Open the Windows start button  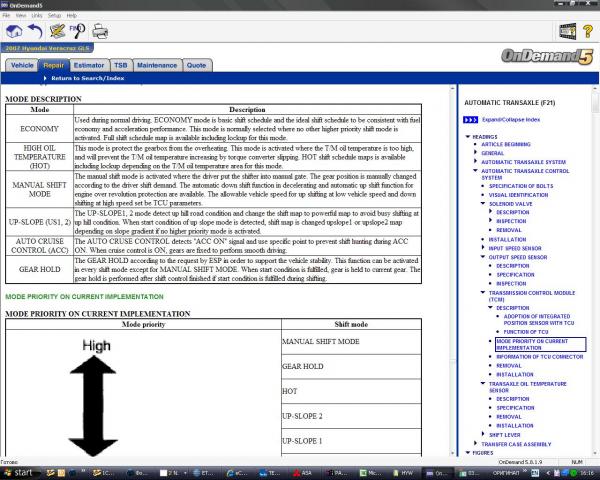(x=18, y=473)
